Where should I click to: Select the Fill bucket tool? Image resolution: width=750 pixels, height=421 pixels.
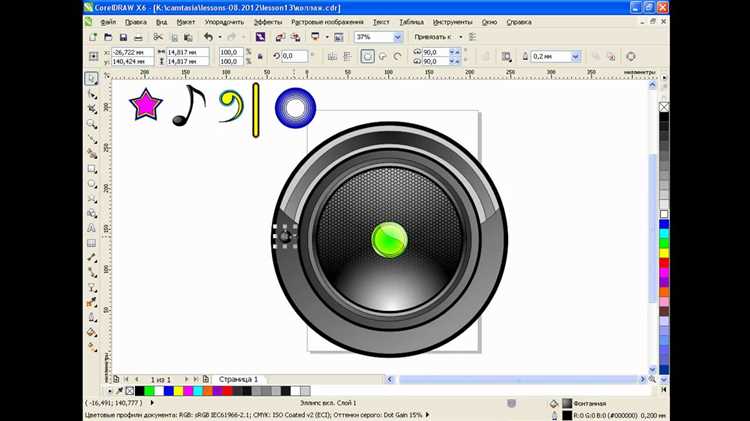92,332
